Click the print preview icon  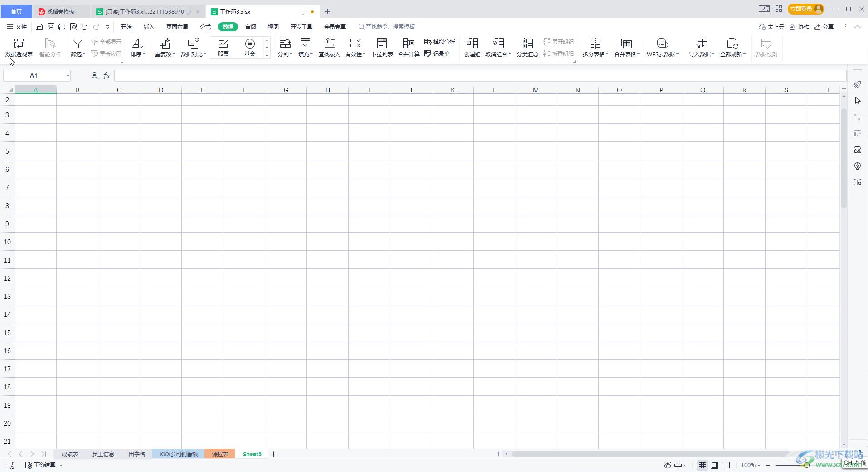point(73,27)
